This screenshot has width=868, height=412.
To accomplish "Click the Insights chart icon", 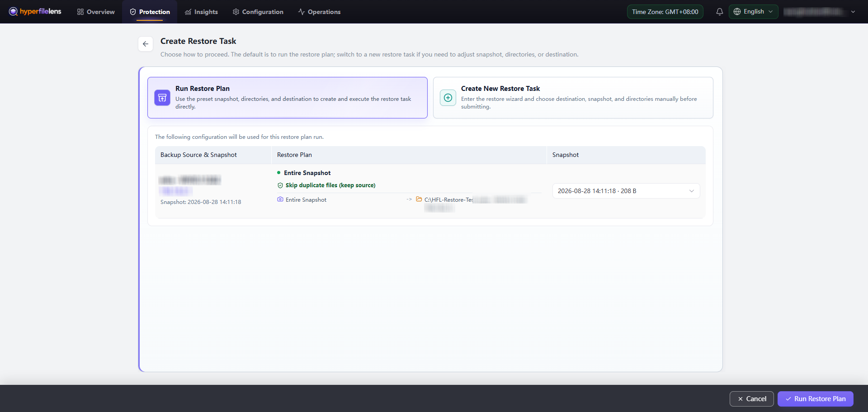I will (188, 12).
